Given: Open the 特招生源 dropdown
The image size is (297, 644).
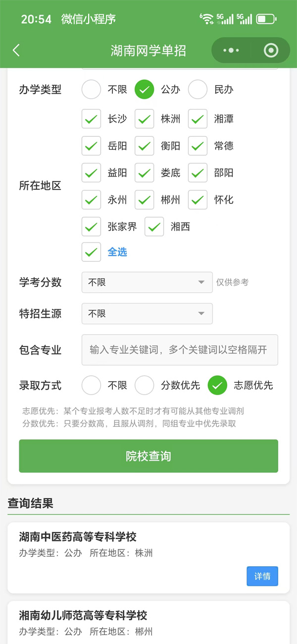Looking at the screenshot, I should (x=147, y=314).
